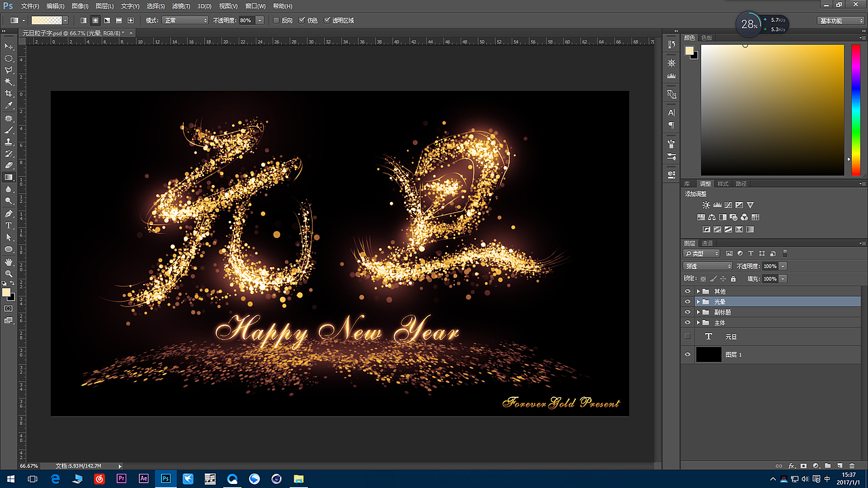Screen dimensions: 868x488
Task: Hide the 主体 layer group
Action: pos(688,323)
